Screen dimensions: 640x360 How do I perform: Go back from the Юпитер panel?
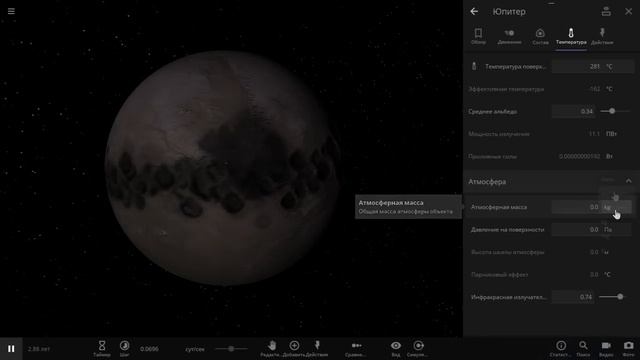(x=474, y=11)
